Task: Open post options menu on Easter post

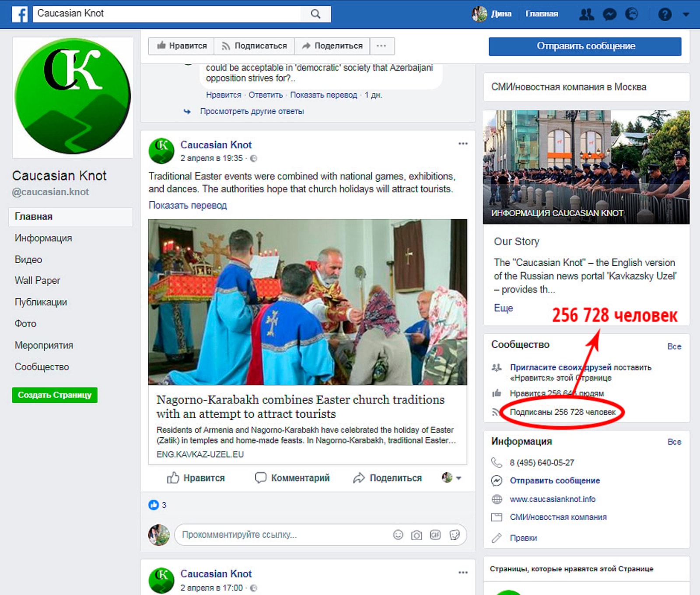Action: (x=463, y=144)
